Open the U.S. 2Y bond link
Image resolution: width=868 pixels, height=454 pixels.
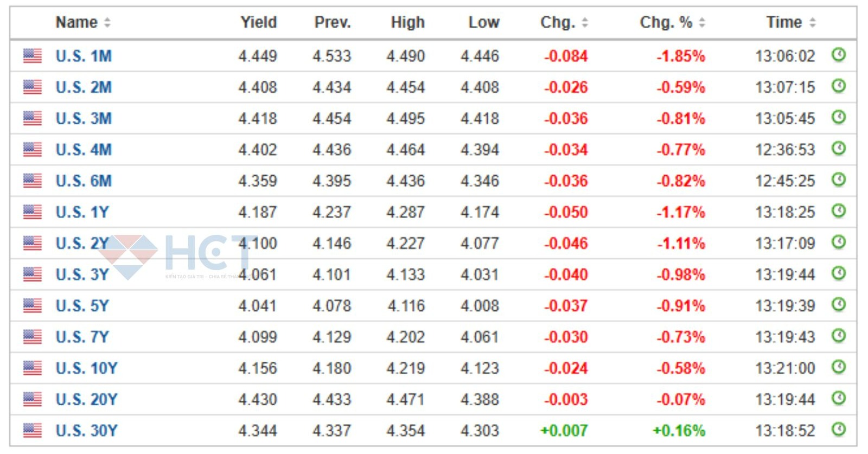tap(82, 244)
